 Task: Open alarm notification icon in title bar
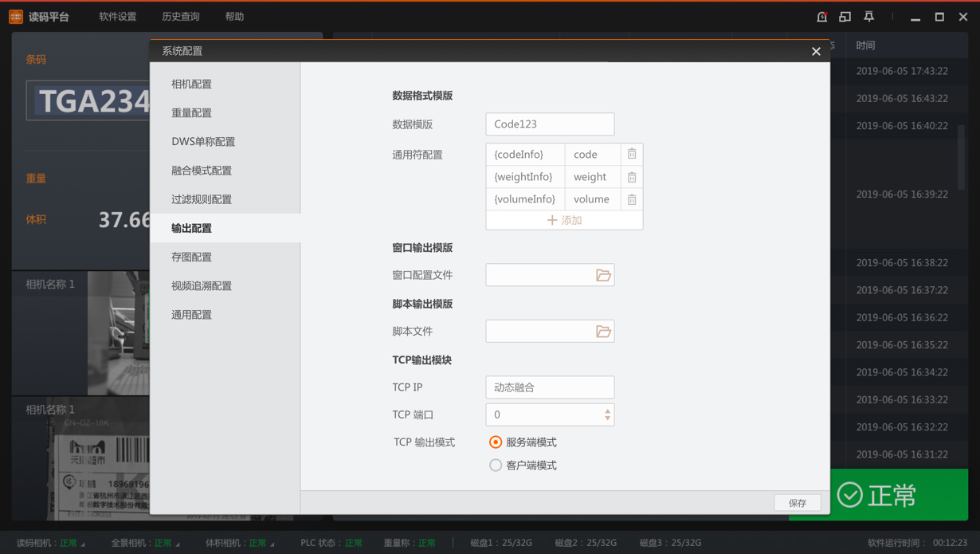point(821,17)
